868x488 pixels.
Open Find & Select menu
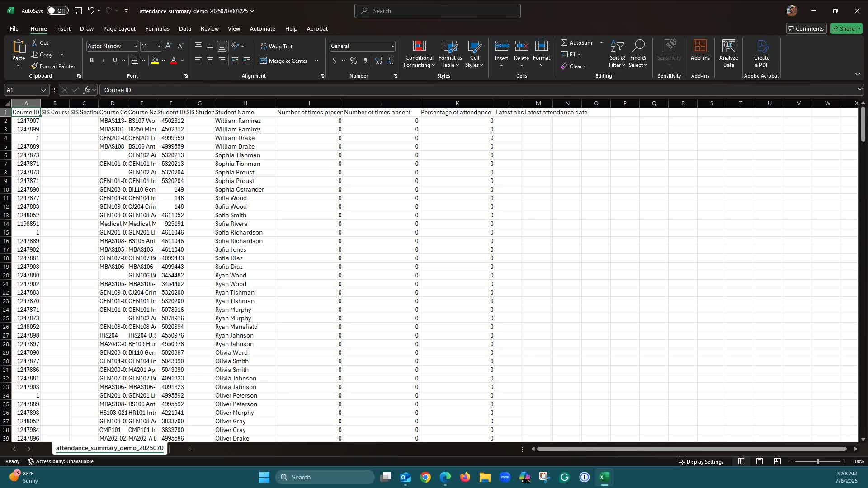pyautogui.click(x=638, y=54)
